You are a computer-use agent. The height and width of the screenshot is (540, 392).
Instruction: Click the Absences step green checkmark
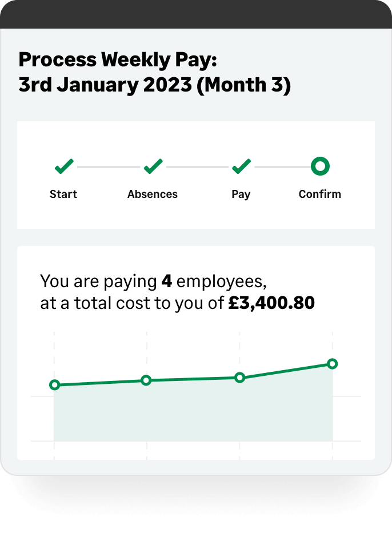tap(153, 166)
